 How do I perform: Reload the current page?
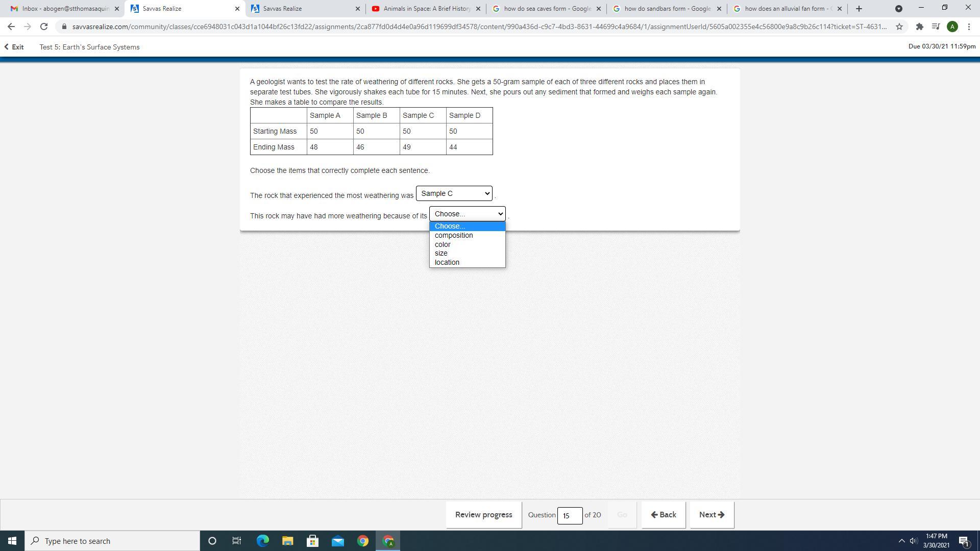[x=44, y=27]
